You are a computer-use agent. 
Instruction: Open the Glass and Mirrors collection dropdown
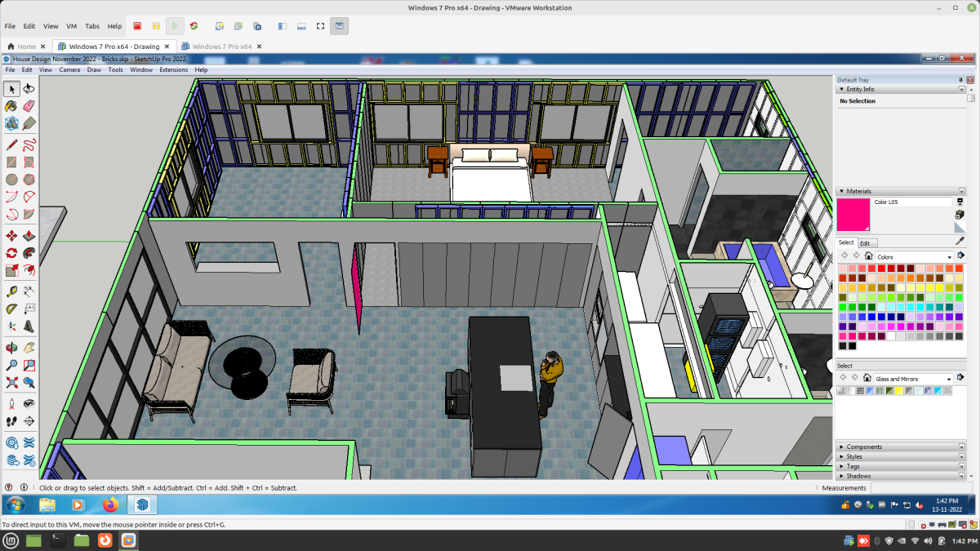tap(947, 378)
